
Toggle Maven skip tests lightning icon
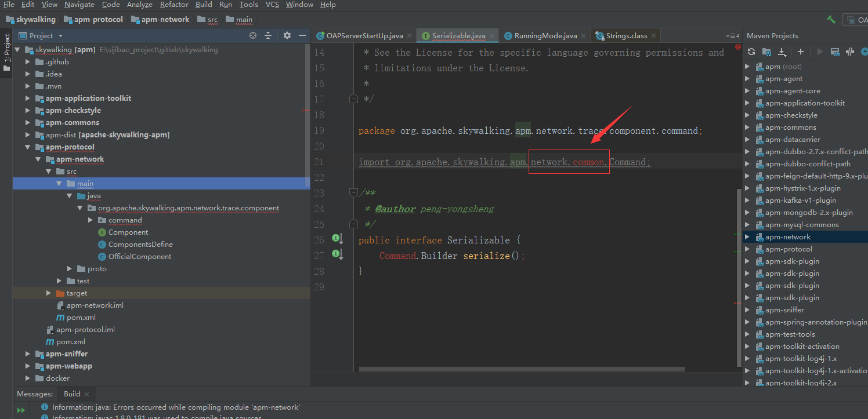pyautogui.click(x=864, y=52)
